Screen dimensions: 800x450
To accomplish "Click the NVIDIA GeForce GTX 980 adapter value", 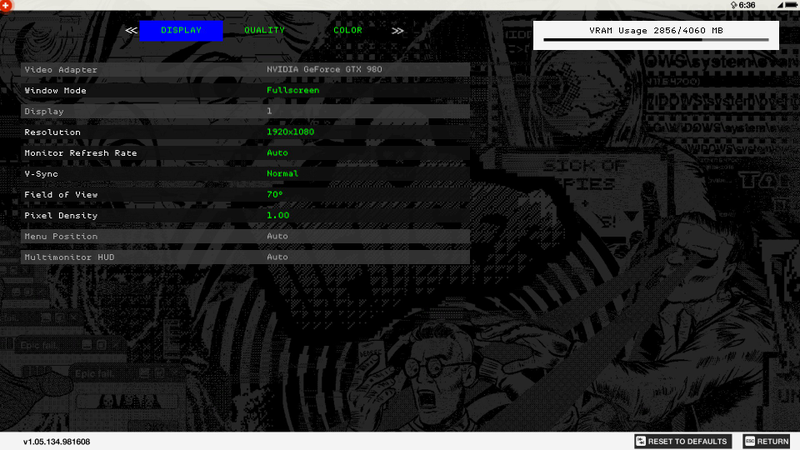I will click(324, 69).
